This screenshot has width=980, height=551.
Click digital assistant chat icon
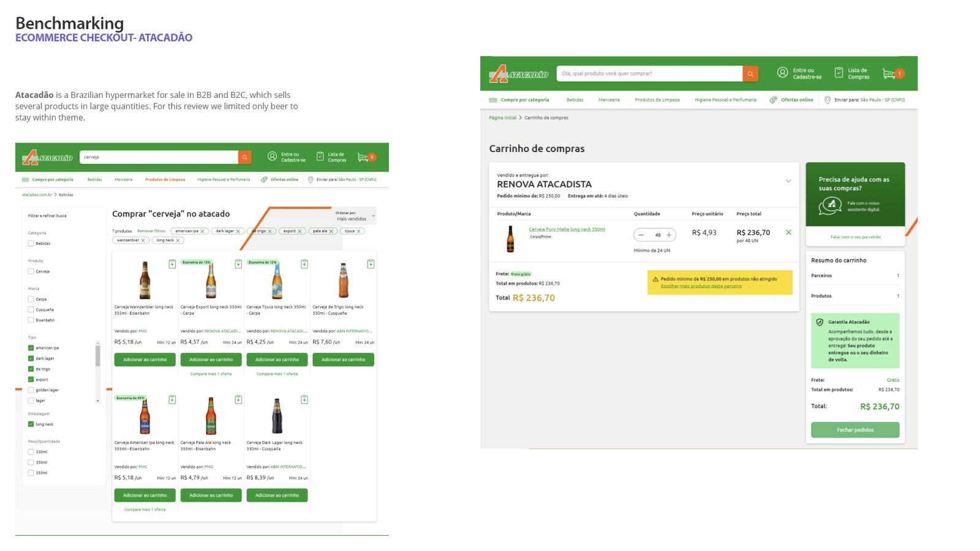pos(830,206)
